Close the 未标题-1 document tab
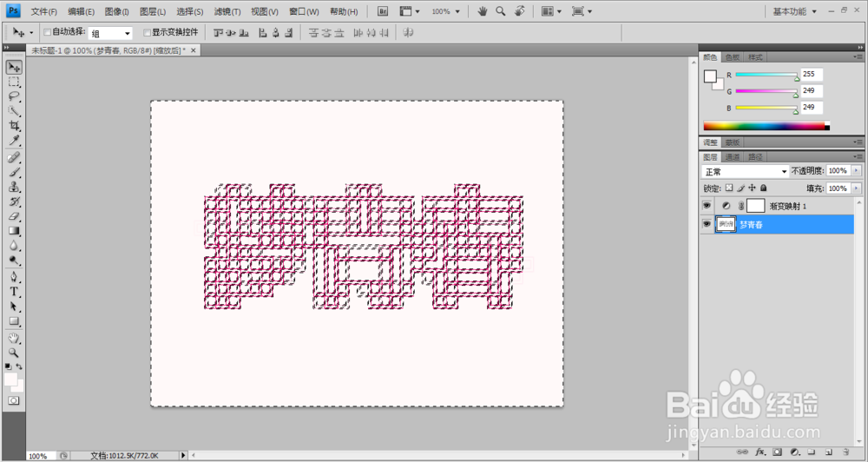Screen dimensions: 868x462 click(x=194, y=50)
